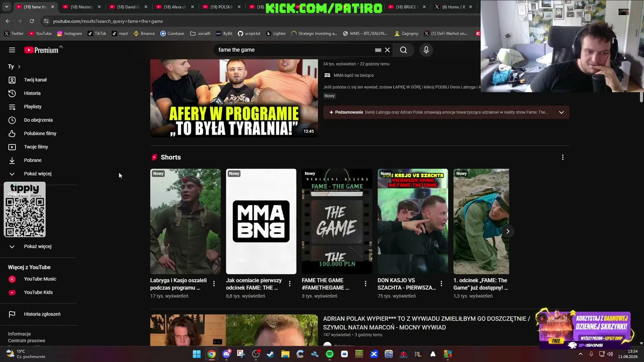Open the Windows Start menu
The height and width of the screenshot is (362, 644).
tap(196, 354)
